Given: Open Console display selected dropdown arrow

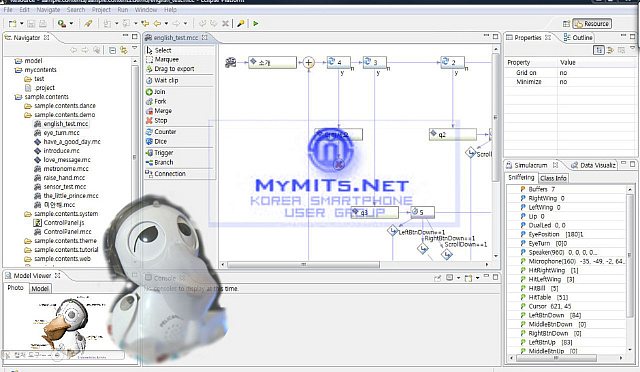Looking at the screenshot, I should point(458,278).
